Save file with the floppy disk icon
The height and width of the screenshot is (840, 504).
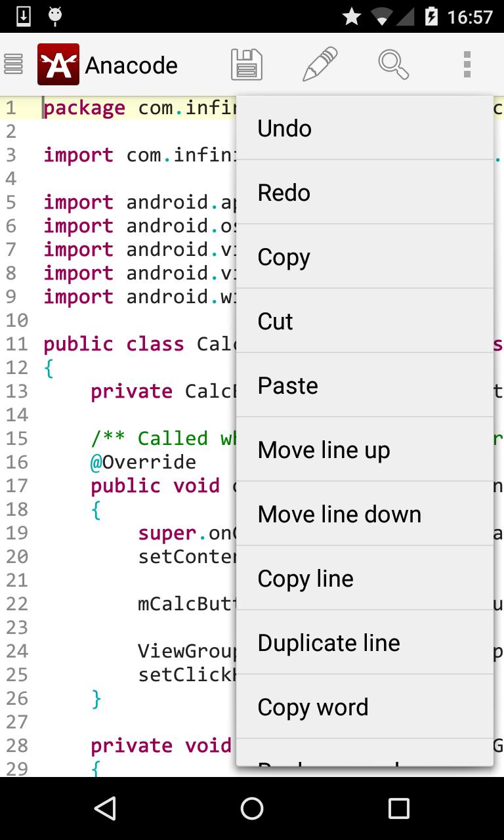tap(247, 64)
